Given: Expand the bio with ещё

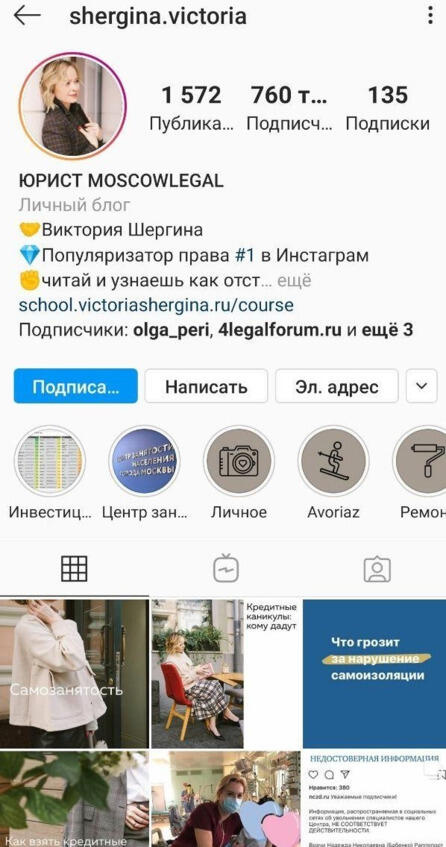Looking at the screenshot, I should pos(294,281).
